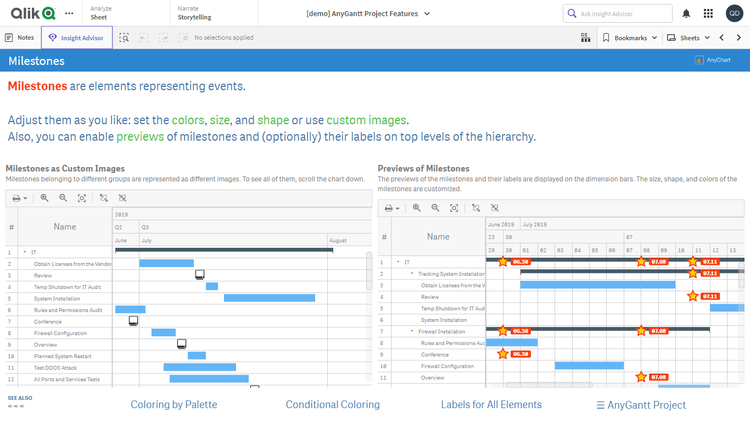Click the Ask Insight Advisor search field
Viewport: 750px width, 422px height.
click(620, 13)
